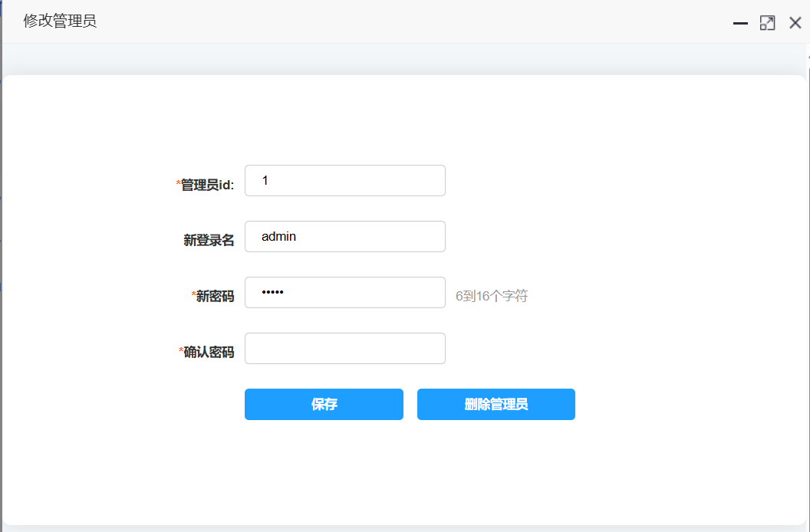Click the 管理员id input field
This screenshot has width=810, height=532.
tap(345, 180)
